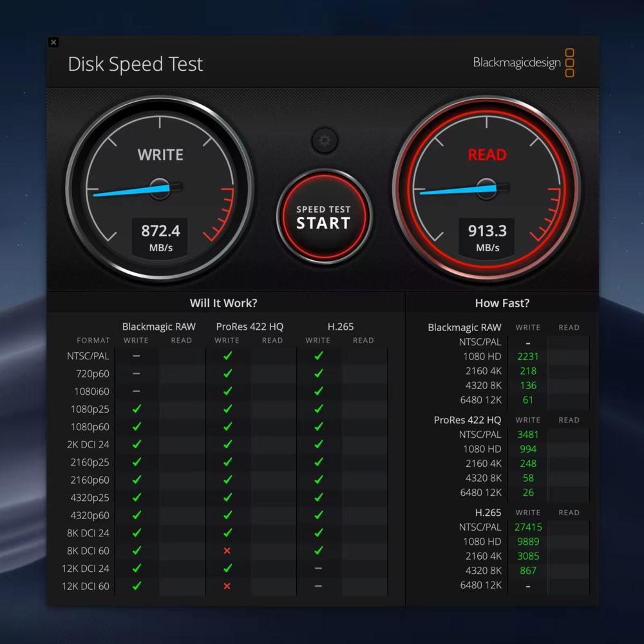644x644 pixels.
Task: Click the WRITE gauge label
Action: [160, 155]
